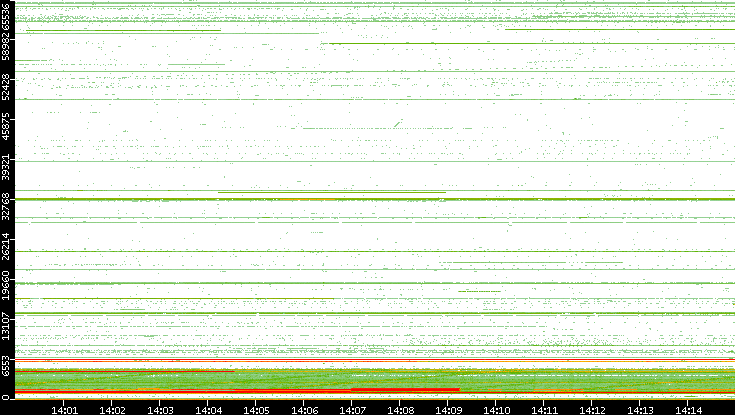Select the 19660 axis value
The height and width of the screenshot is (415, 735).
click(x=7, y=285)
